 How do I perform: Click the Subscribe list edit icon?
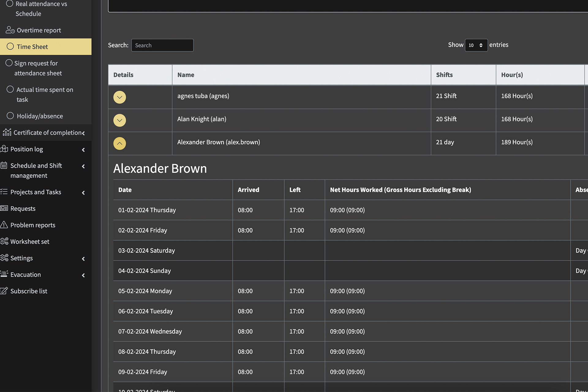pos(4,291)
